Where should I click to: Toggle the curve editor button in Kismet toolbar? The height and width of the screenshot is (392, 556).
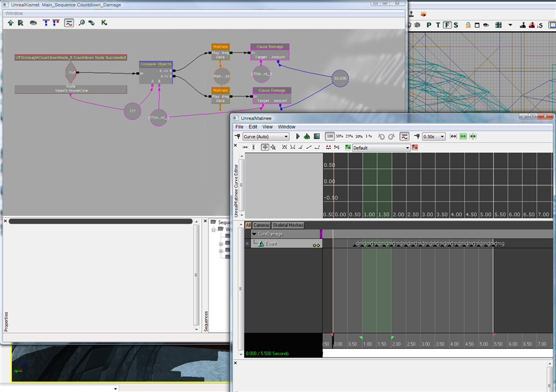69,23
